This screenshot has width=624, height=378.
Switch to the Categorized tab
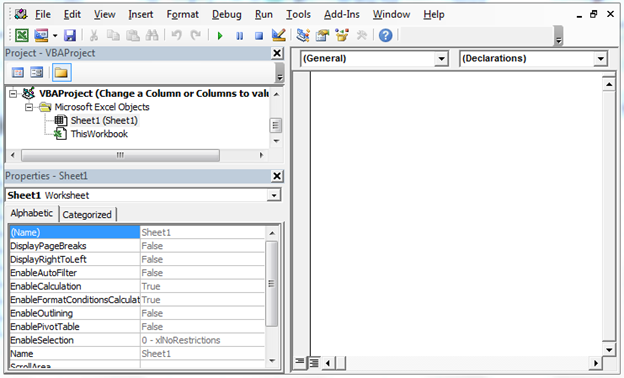(x=87, y=214)
